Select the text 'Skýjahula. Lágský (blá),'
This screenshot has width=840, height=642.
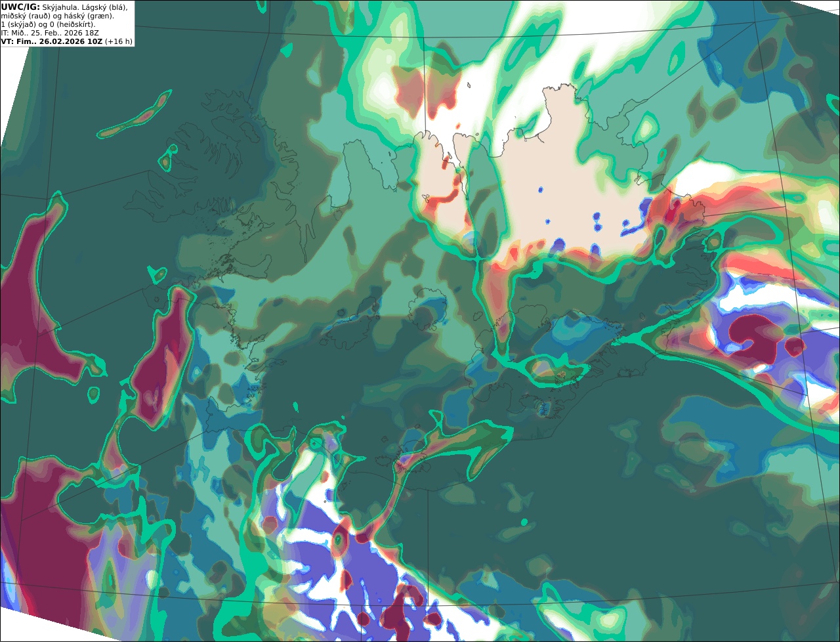pyautogui.click(x=85, y=7)
